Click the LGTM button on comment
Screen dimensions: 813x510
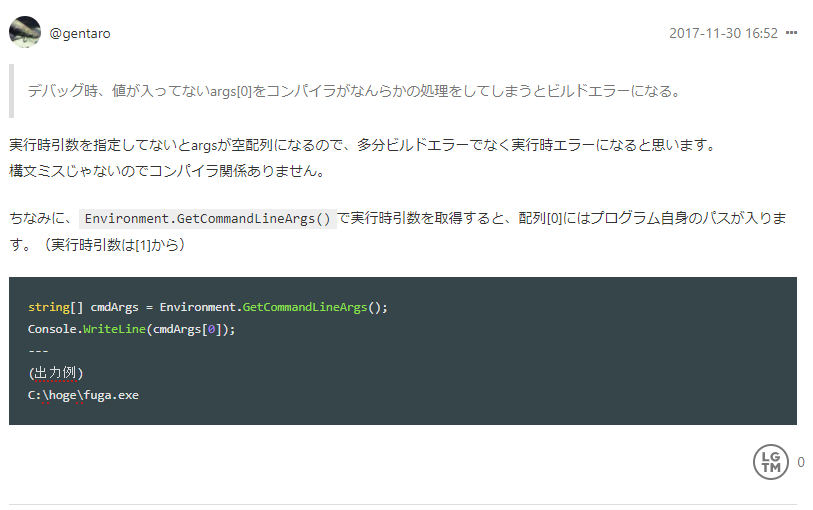(771, 462)
